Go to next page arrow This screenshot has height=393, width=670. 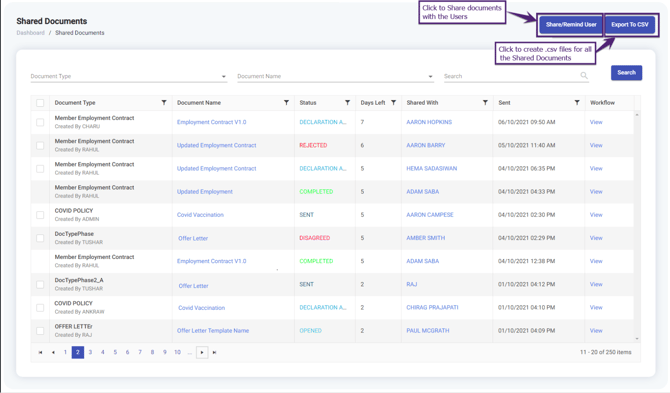pos(202,352)
